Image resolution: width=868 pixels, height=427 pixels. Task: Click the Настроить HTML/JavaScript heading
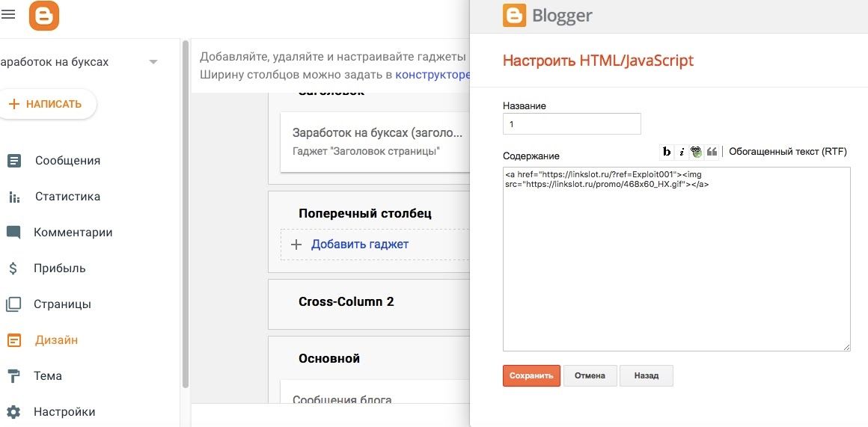(x=598, y=61)
